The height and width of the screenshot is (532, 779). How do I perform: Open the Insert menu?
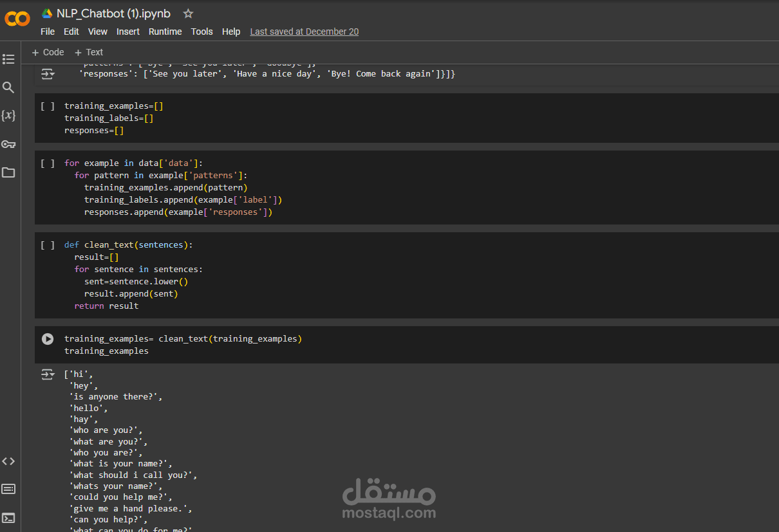click(x=128, y=32)
